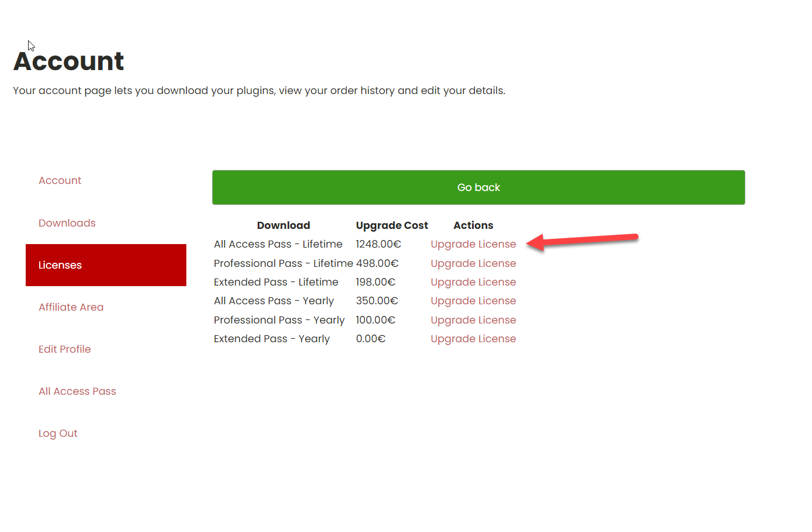Open All Access Pass sidebar link

[x=77, y=391]
